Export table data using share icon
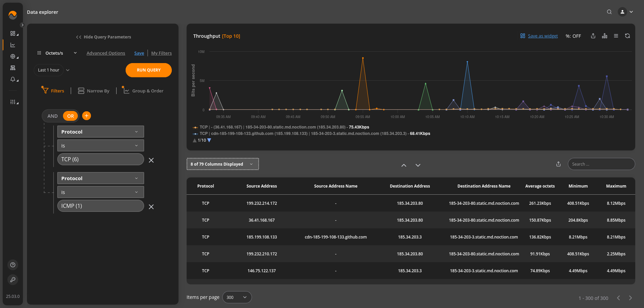This screenshot has height=308, width=644. pyautogui.click(x=558, y=164)
